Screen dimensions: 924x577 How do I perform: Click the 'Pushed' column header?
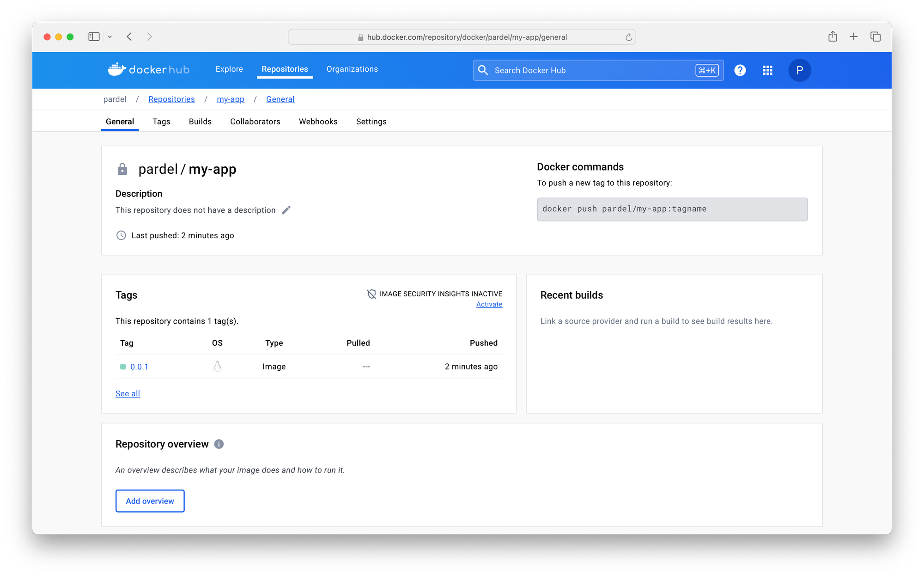484,343
